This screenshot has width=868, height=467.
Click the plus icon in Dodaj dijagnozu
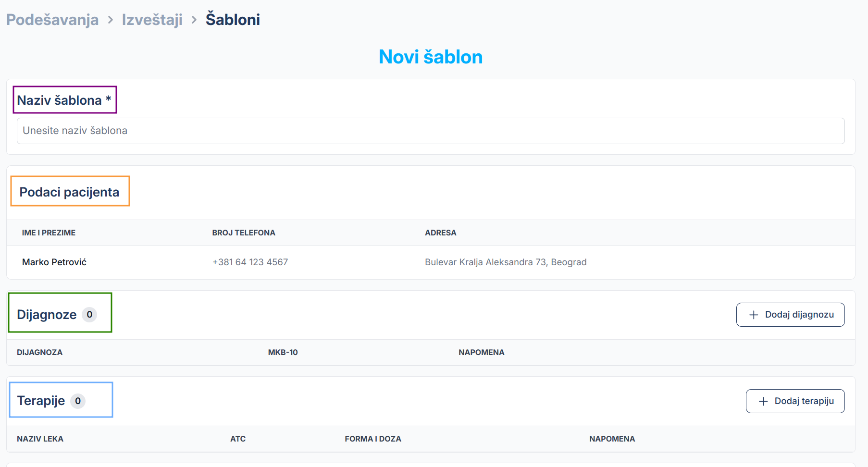coord(754,315)
